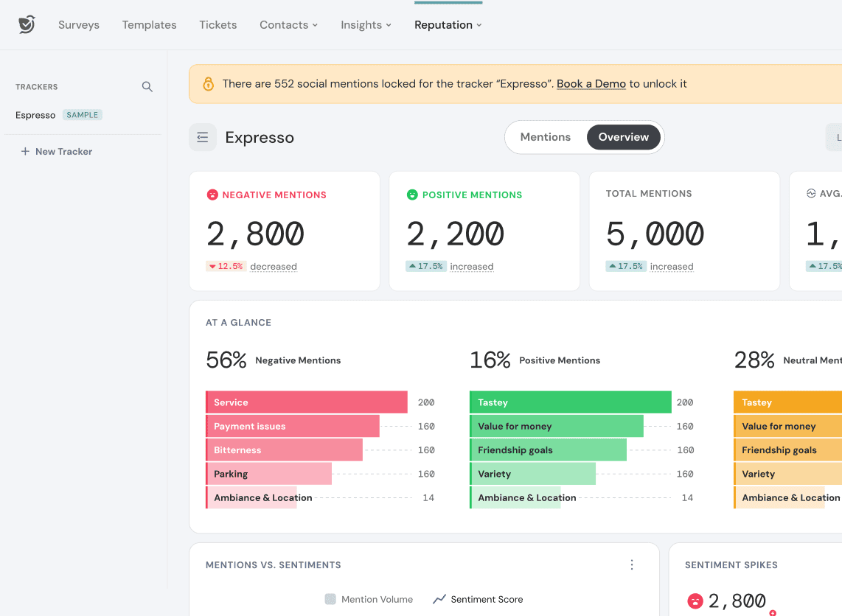The height and width of the screenshot is (616, 842).
Task: Click the 17.5% badge under Positive Mentions
Action: point(426,266)
